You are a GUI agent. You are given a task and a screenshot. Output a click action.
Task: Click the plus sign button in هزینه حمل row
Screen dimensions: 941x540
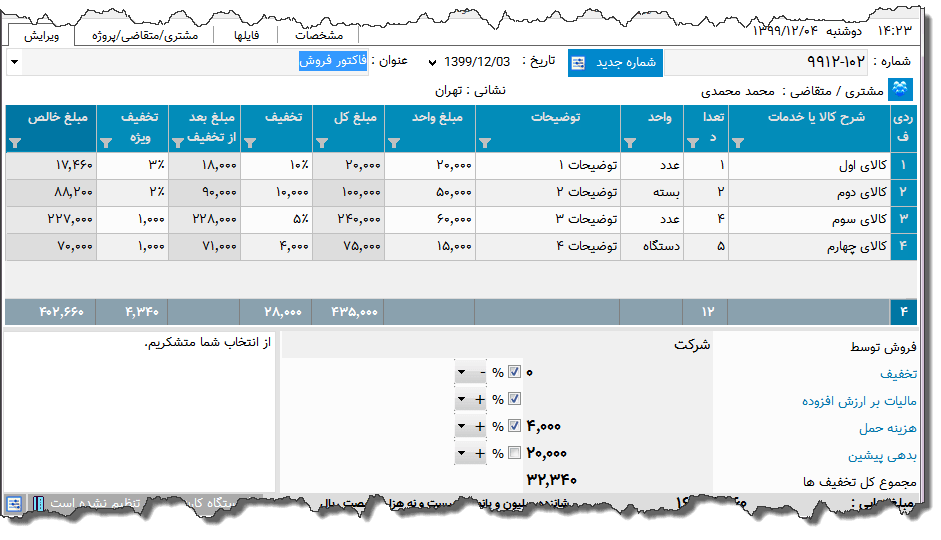coord(480,427)
